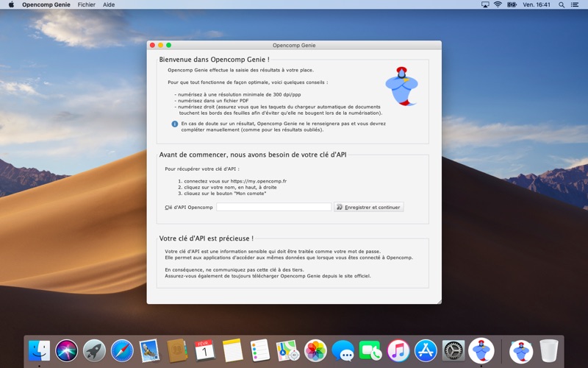Open Contacts book icon in dock
Viewport: 588px width, 368px height.
pyautogui.click(x=177, y=351)
